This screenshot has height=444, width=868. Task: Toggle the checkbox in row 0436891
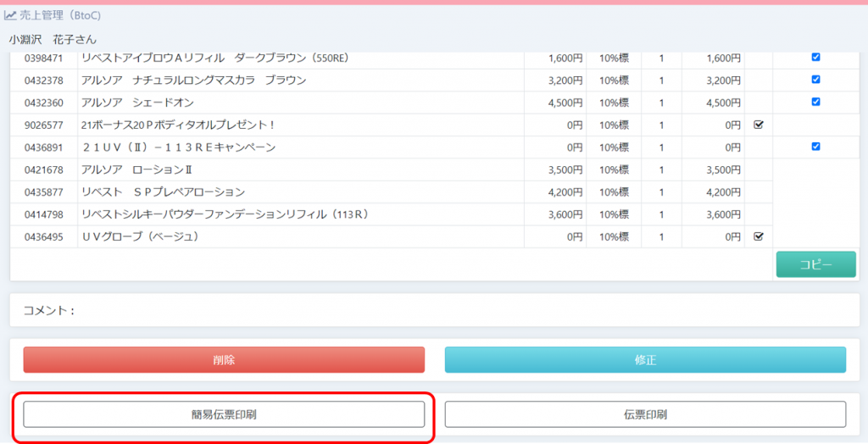pos(815,147)
